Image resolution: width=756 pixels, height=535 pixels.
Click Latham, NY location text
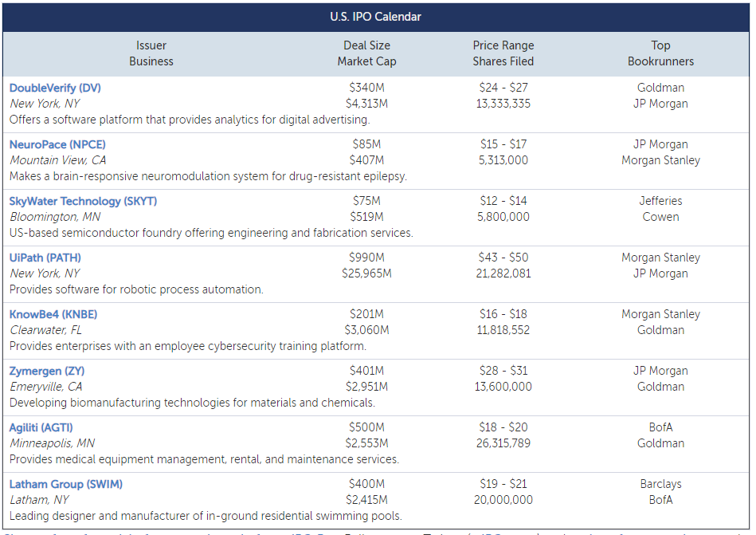pyautogui.click(x=40, y=500)
